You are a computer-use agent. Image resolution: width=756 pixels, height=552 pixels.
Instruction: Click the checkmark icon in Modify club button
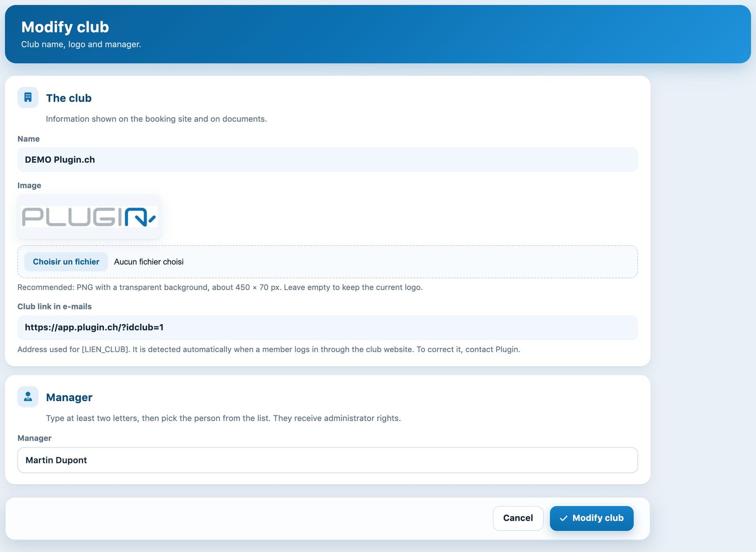tap(563, 518)
